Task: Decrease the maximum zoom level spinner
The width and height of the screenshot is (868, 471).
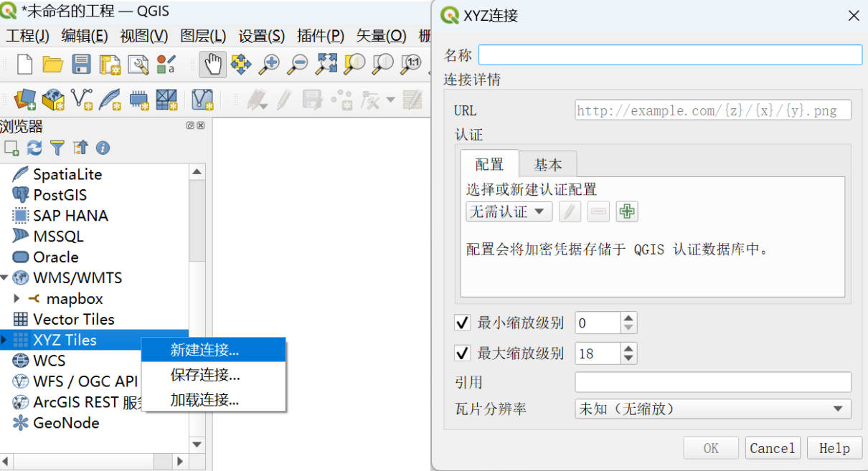Action: pos(628,358)
